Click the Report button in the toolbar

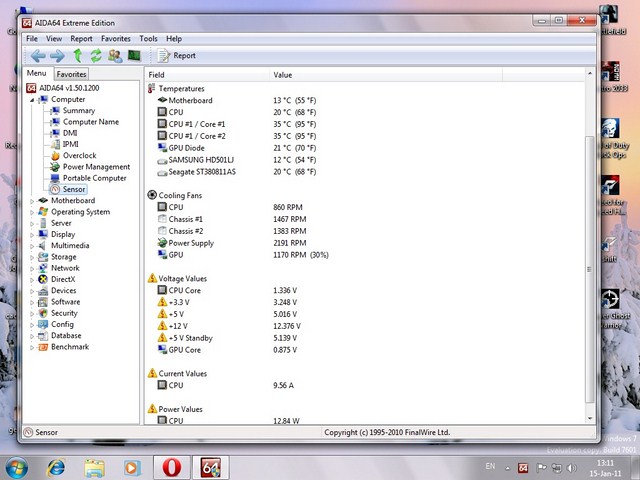[x=176, y=56]
